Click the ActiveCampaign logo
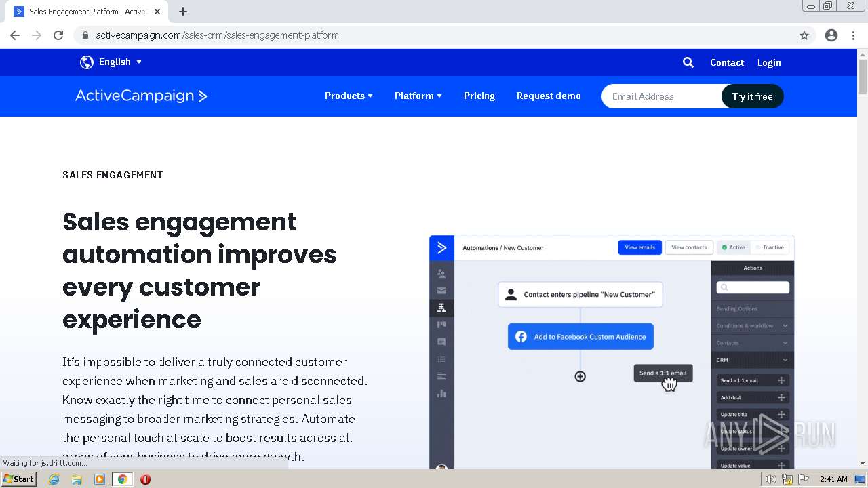Screen dimensions: 868x488 coord(141,96)
